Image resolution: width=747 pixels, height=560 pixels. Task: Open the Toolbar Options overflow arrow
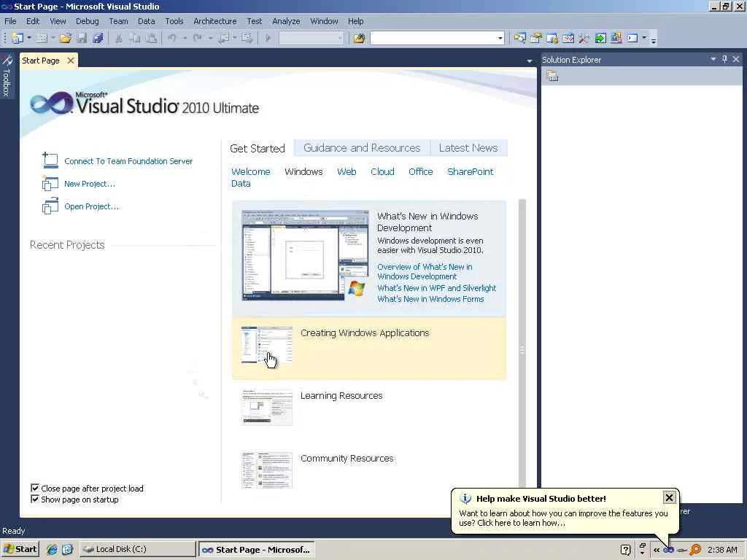coord(654,40)
